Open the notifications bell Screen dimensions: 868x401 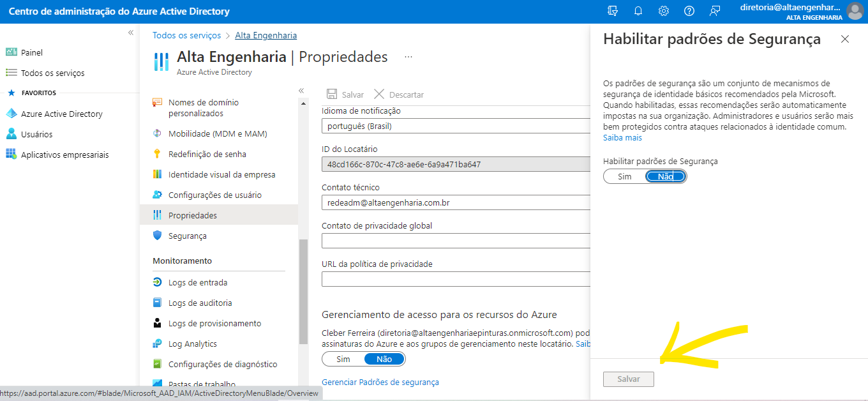point(638,11)
